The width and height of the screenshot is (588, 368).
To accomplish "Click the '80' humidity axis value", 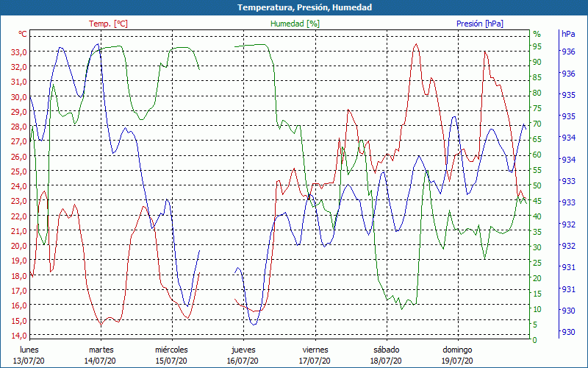I will pos(537,93).
